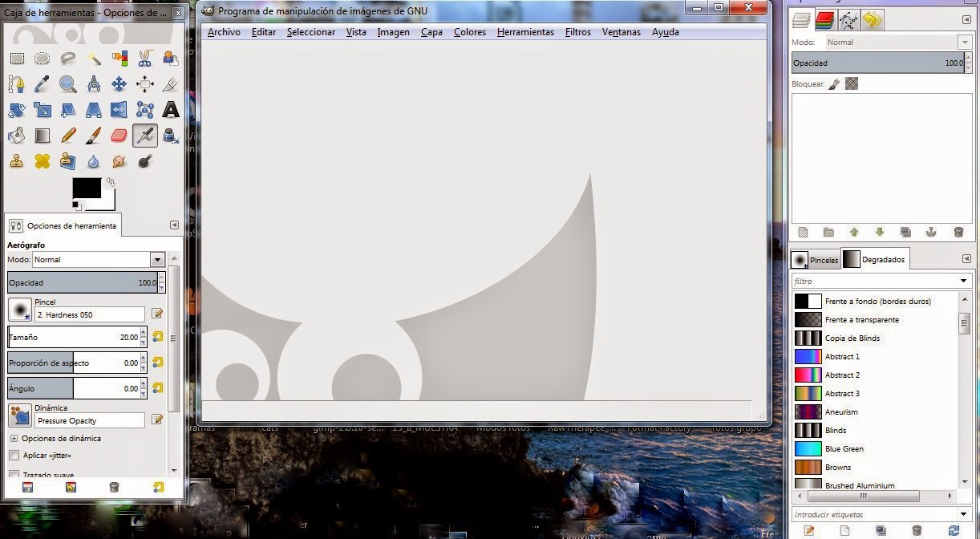The width and height of the screenshot is (980, 539).
Task: Open the Filtros menu
Action: tap(577, 32)
